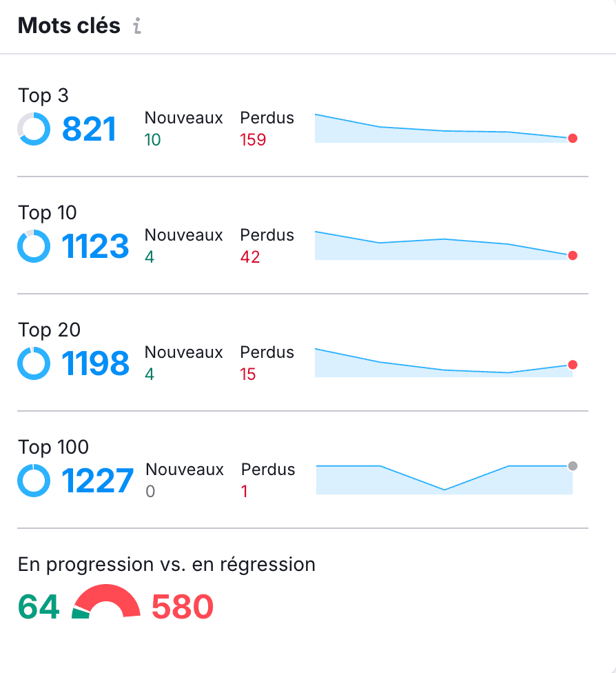616x673 pixels.
Task: Click the Top 10 donut chart icon
Action: click(34, 246)
